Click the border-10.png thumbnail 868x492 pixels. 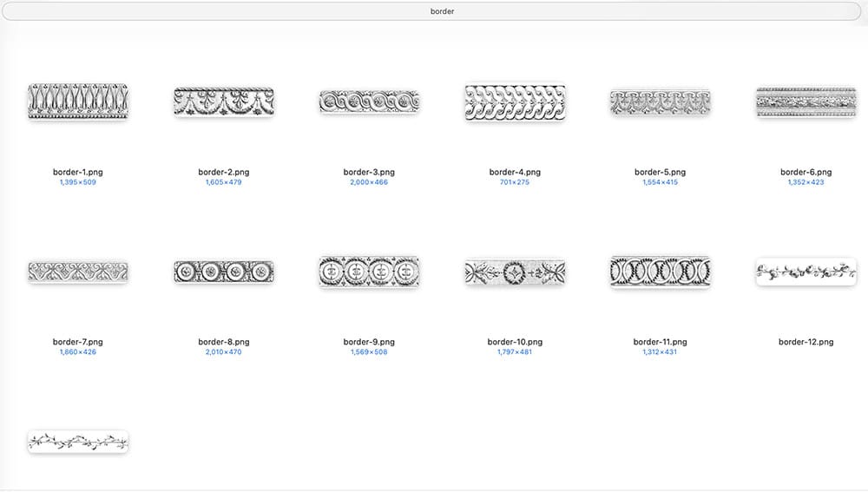coord(515,272)
